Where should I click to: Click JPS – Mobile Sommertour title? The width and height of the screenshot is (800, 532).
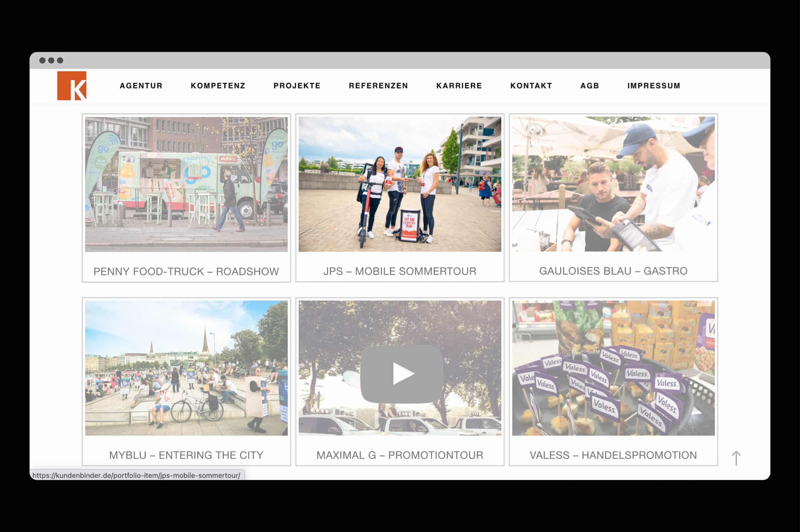(400, 271)
